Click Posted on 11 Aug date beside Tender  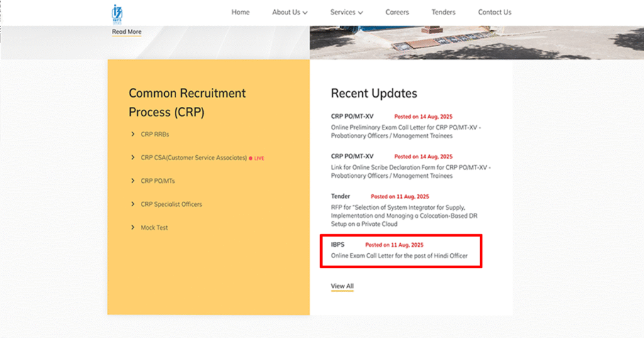[x=399, y=197]
